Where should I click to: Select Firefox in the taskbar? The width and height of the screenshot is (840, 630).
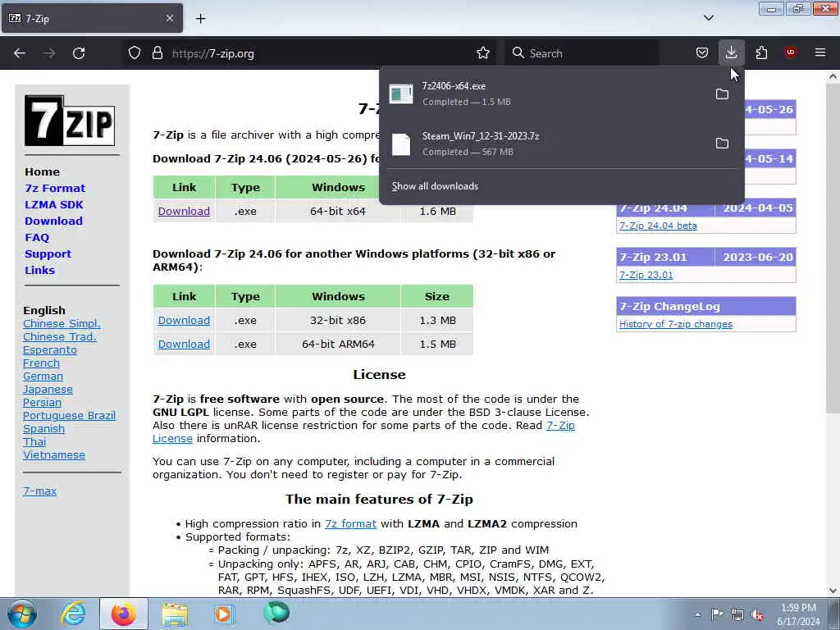click(x=124, y=614)
